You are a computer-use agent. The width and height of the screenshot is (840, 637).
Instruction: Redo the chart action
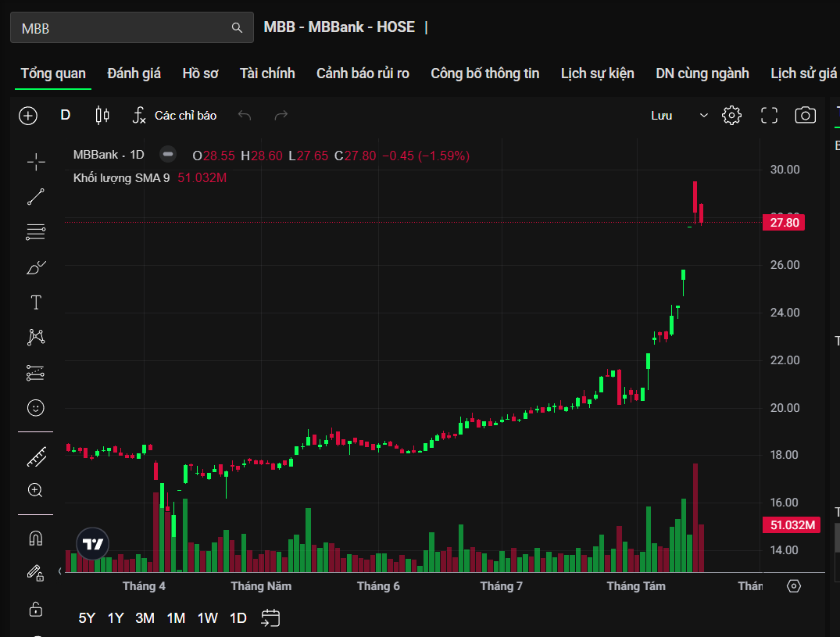[x=281, y=115]
